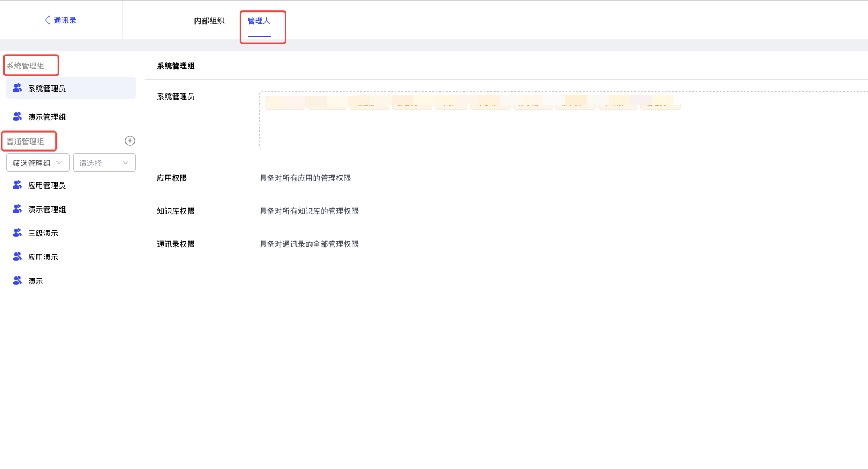Open the 请选择 dropdown
868x469 pixels.
[104, 162]
